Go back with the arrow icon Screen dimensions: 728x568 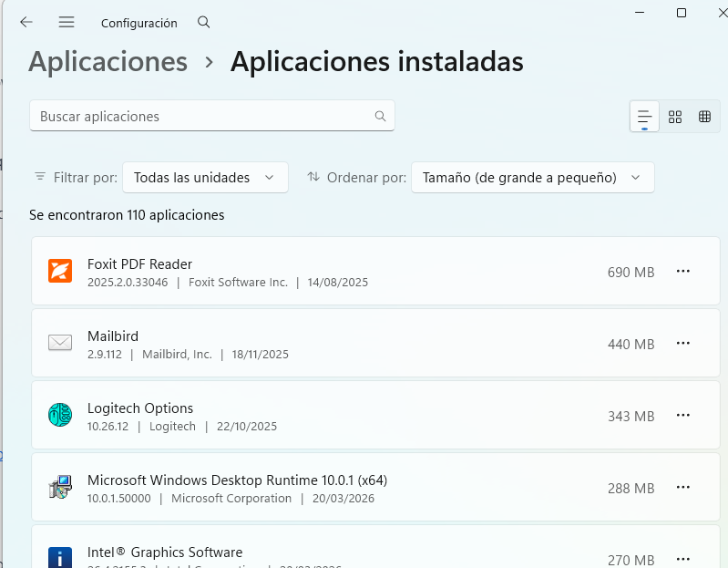[26, 22]
